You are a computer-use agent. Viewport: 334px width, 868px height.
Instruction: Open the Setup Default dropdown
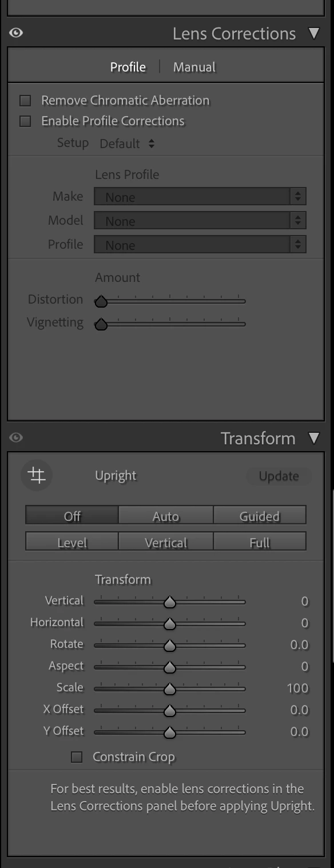127,144
